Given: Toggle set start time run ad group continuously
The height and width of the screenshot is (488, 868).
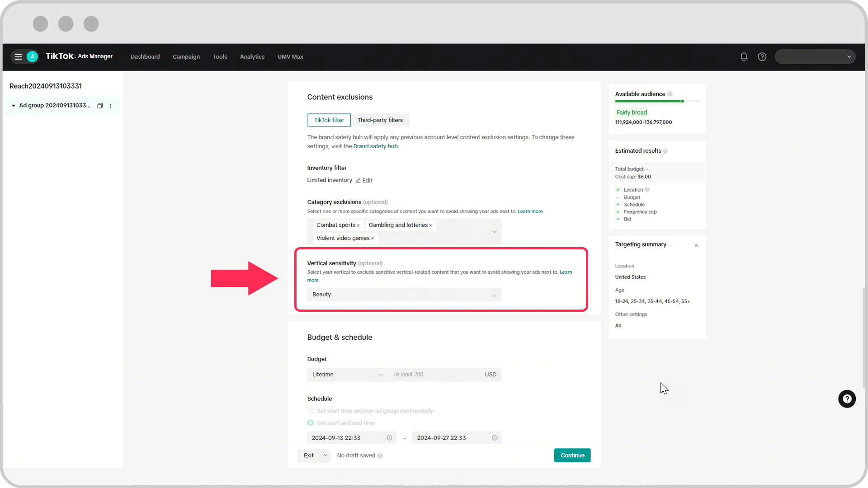Looking at the screenshot, I should pos(310,411).
